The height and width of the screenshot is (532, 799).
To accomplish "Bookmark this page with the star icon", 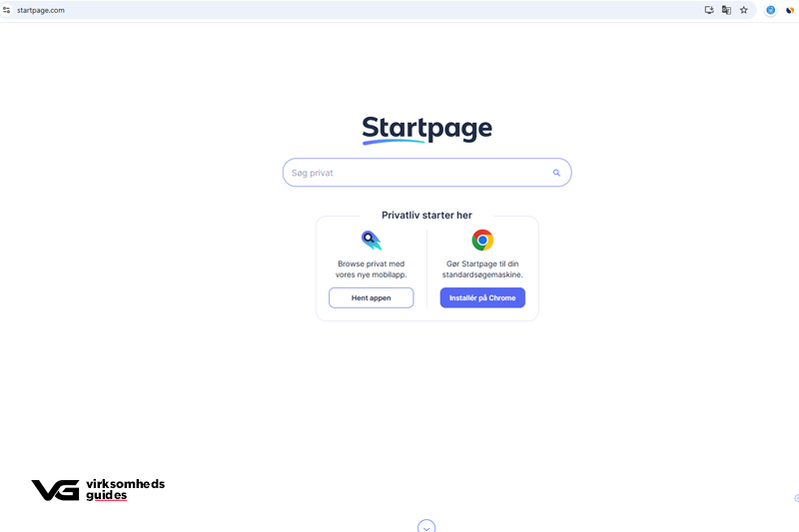I will [x=744, y=10].
